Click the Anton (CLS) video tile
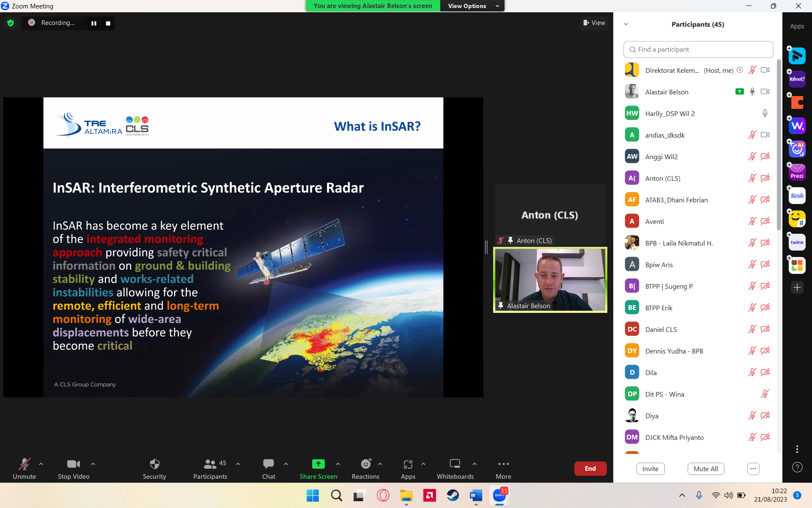The width and height of the screenshot is (812, 508). [550, 215]
